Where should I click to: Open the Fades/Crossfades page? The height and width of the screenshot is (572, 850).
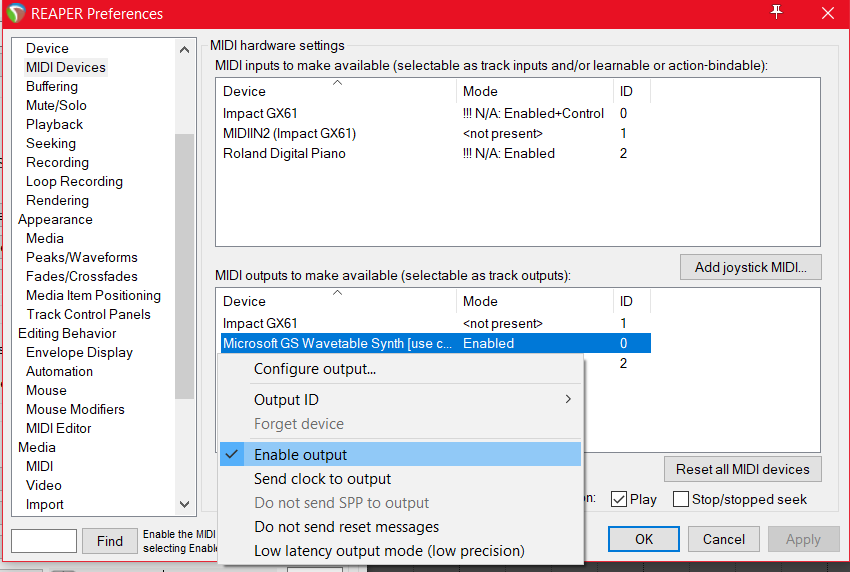(x=81, y=276)
